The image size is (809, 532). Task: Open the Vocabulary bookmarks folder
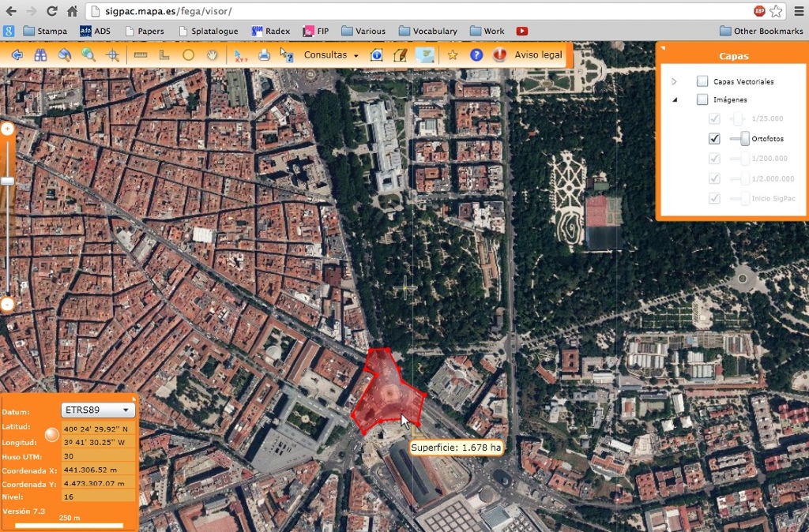(427, 31)
